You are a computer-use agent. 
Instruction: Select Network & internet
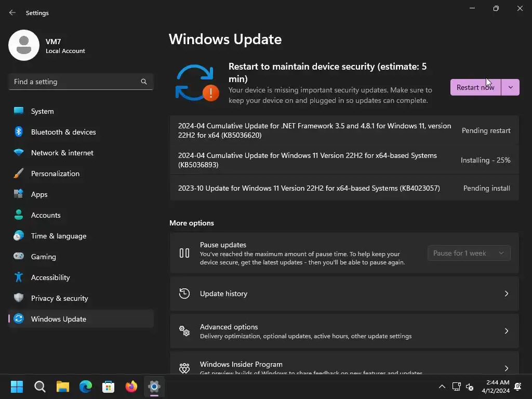click(81, 152)
